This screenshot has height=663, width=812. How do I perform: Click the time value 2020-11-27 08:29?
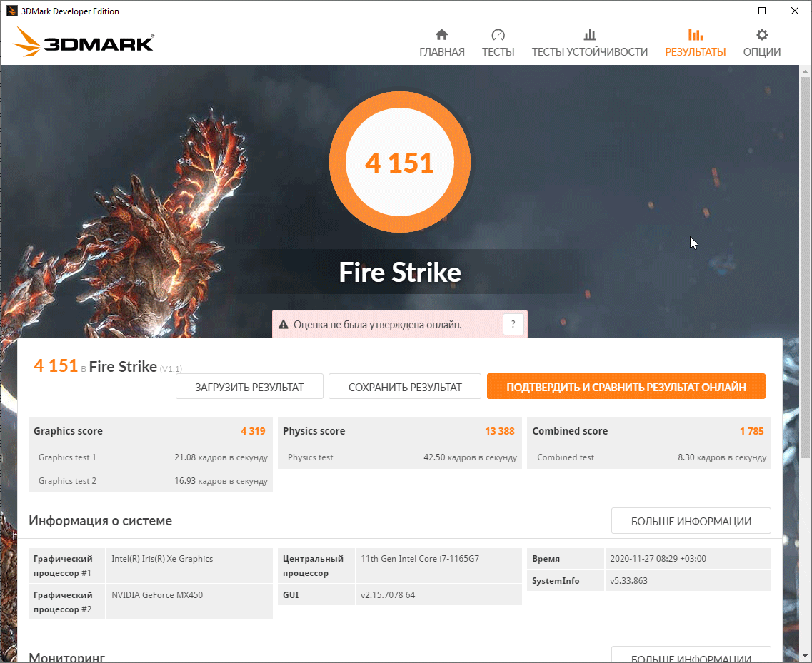[x=658, y=559]
